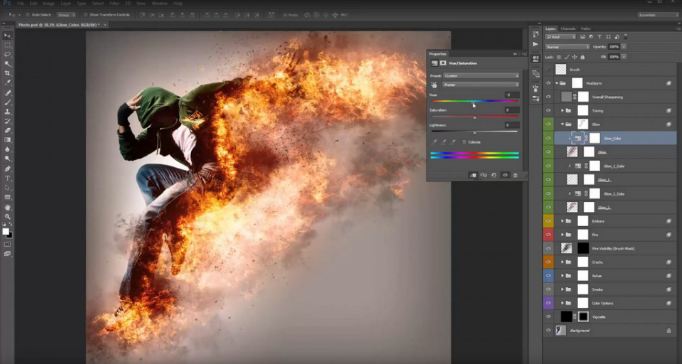Select the Healing Brush tool

(x=7, y=93)
